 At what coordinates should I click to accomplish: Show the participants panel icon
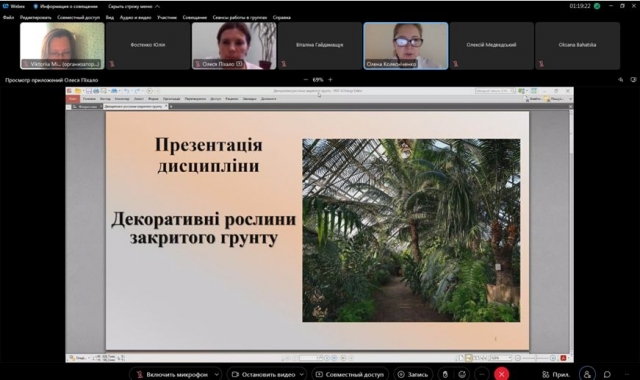coord(587,374)
